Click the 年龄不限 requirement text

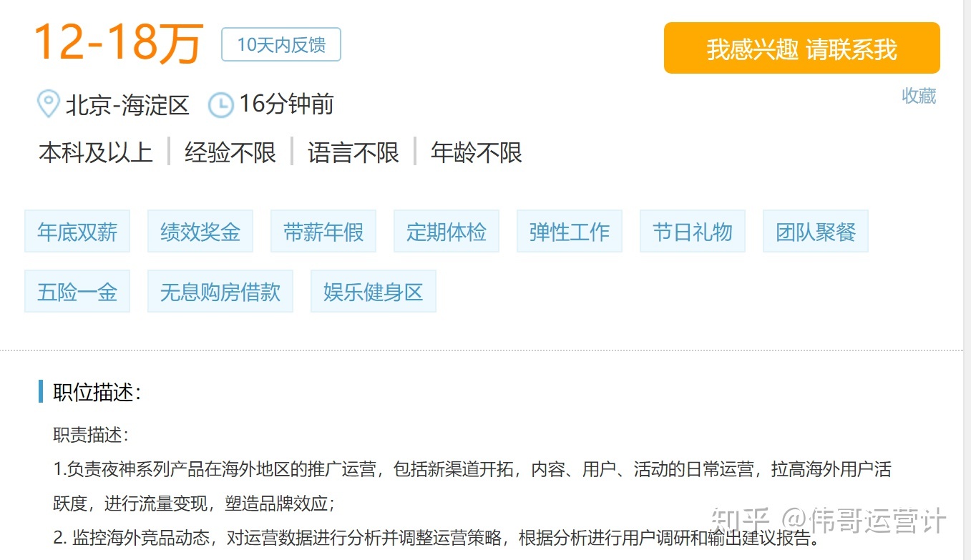click(477, 152)
